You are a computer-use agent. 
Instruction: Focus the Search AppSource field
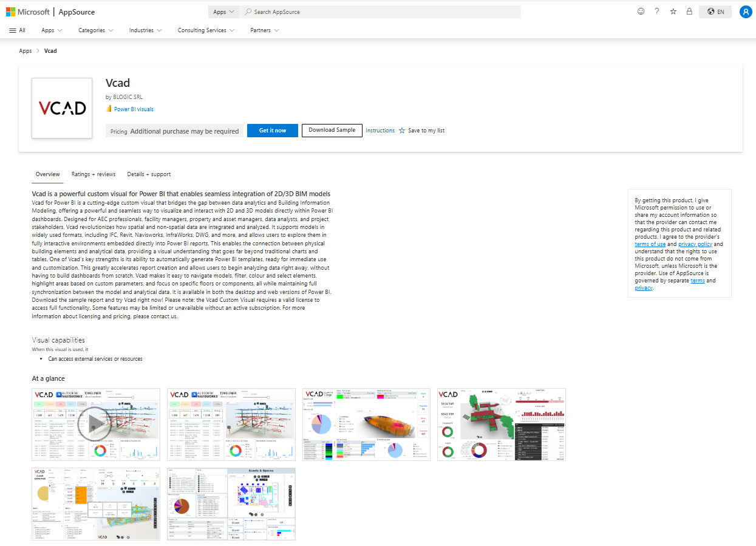coord(380,12)
